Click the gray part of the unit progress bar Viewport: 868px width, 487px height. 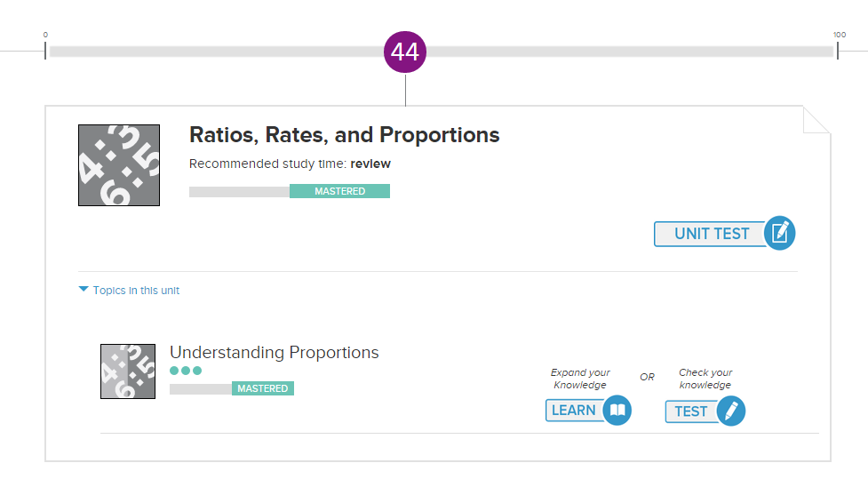239,192
